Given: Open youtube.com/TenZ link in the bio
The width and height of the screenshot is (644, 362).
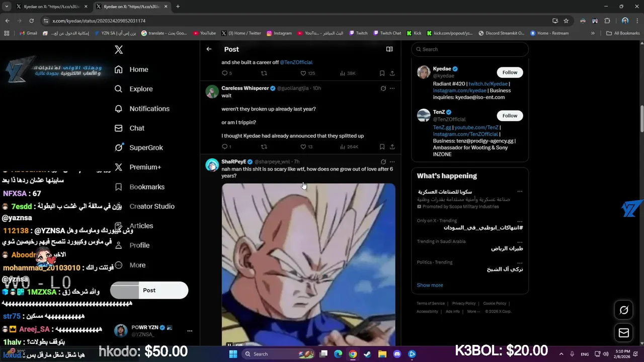Looking at the screenshot, I should pyautogui.click(x=476, y=128).
